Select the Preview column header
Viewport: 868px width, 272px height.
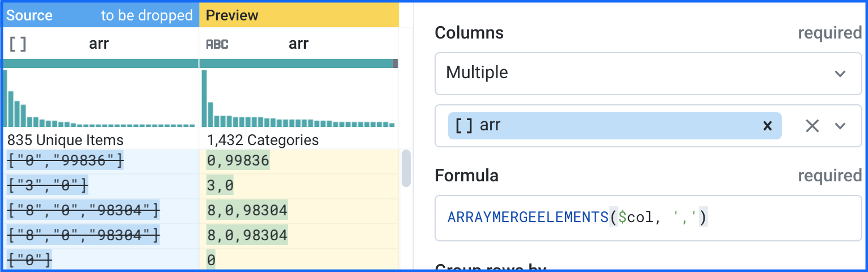(299, 15)
